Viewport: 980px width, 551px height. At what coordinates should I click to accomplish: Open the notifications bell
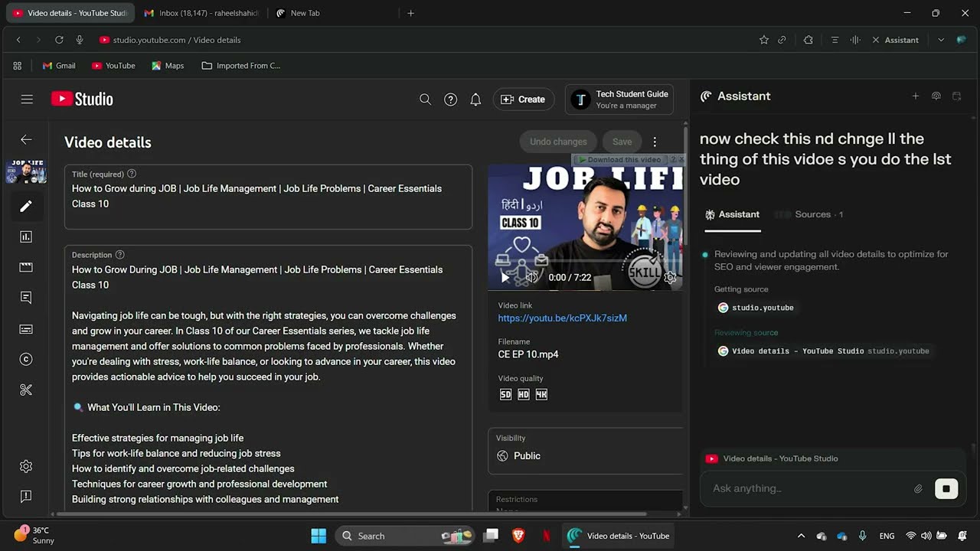click(x=475, y=99)
